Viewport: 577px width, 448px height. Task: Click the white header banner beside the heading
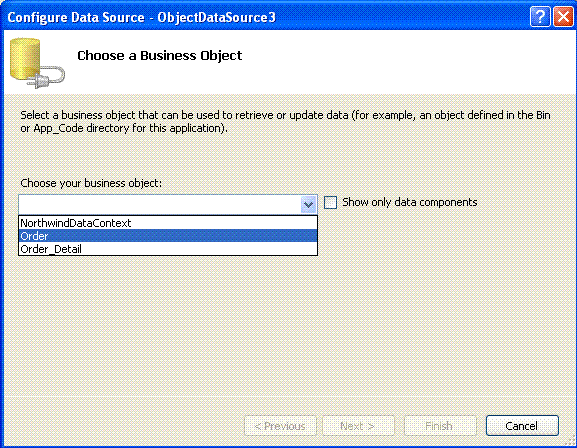pos(405,62)
